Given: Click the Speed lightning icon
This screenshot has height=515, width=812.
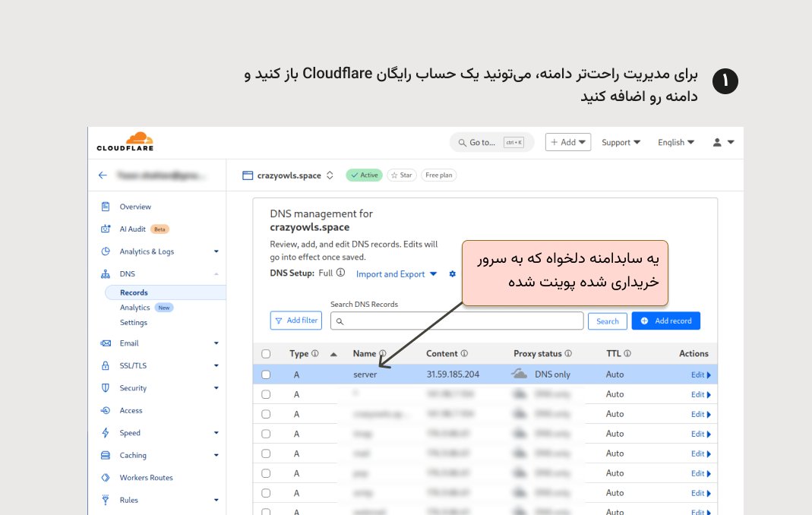Looking at the screenshot, I should pos(106,433).
